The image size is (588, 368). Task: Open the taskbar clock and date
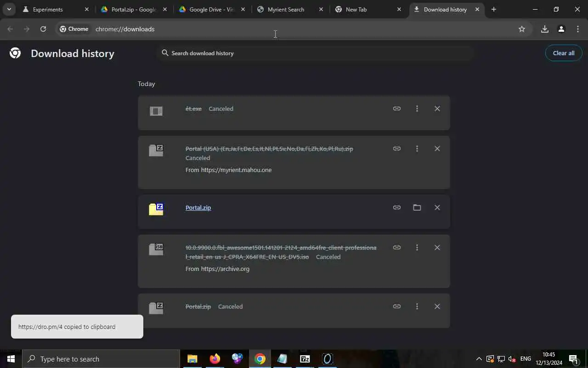pyautogui.click(x=549, y=359)
